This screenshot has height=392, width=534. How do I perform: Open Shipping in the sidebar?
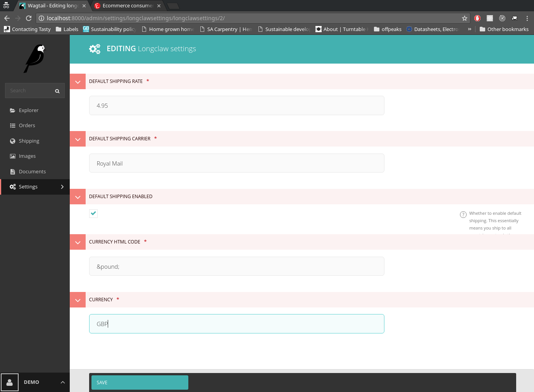[x=35, y=141]
